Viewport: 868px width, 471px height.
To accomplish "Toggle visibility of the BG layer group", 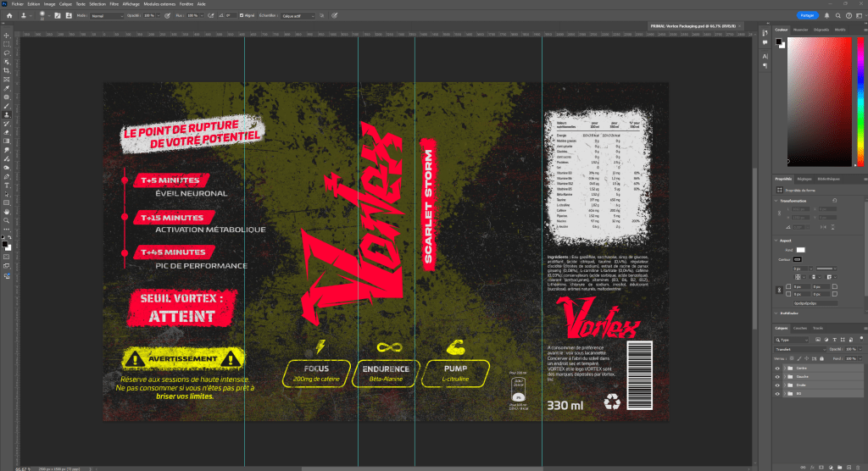I will click(778, 394).
